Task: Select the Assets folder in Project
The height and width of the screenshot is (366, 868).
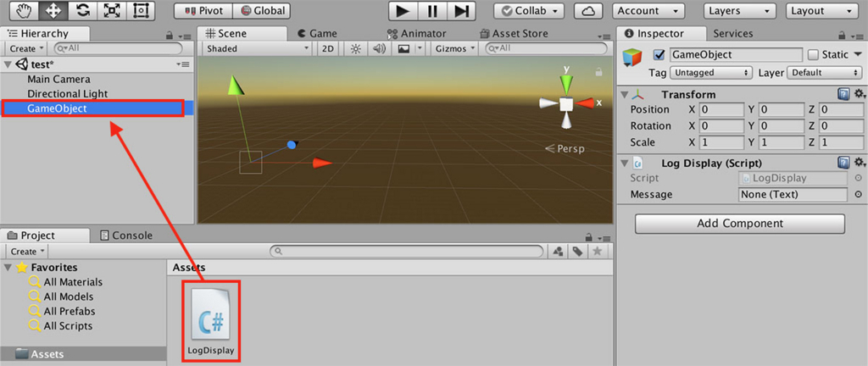Action: (x=83, y=354)
